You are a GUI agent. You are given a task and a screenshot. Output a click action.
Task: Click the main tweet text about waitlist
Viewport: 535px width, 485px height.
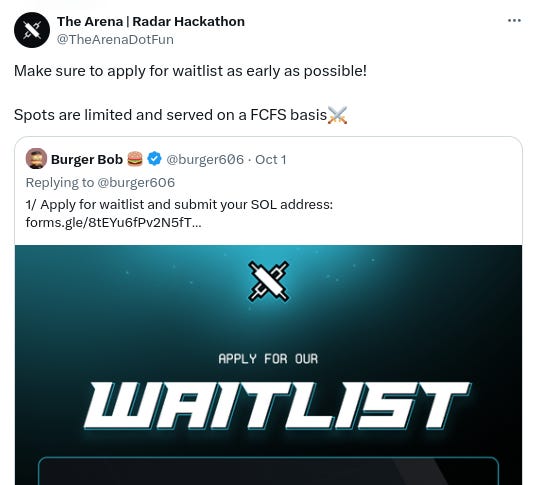(190, 71)
